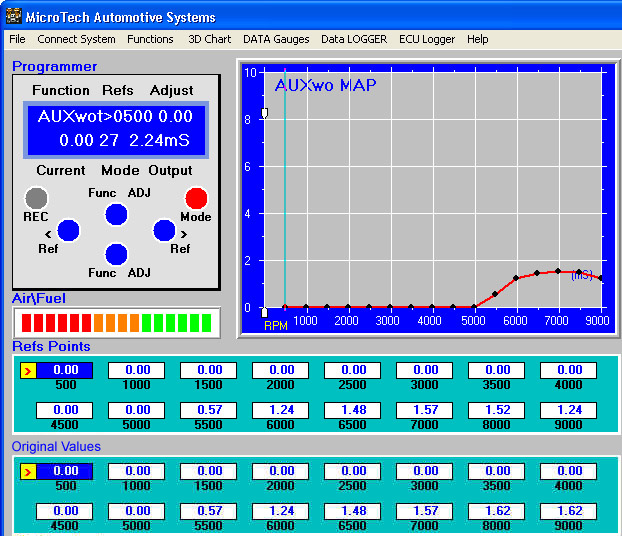This screenshot has width=622, height=536.
Task: Click the lower blue Func ADJ button
Action: pos(116,254)
